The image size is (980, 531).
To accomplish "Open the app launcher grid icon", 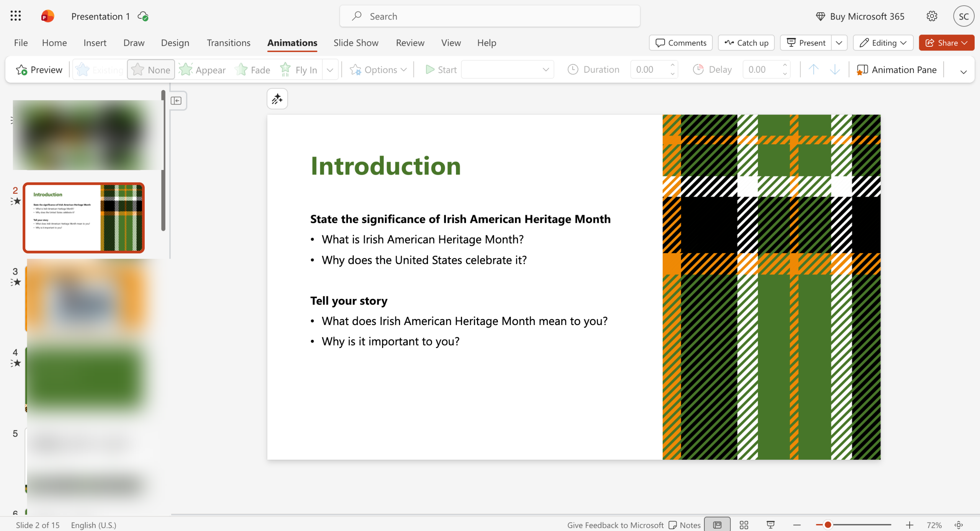I will click(16, 16).
